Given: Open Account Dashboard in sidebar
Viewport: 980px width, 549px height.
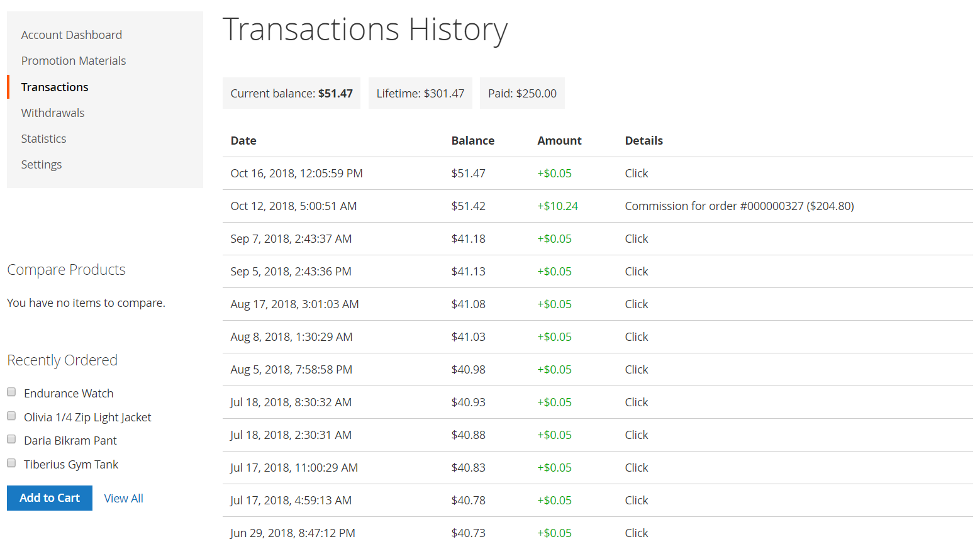Looking at the screenshot, I should (71, 35).
